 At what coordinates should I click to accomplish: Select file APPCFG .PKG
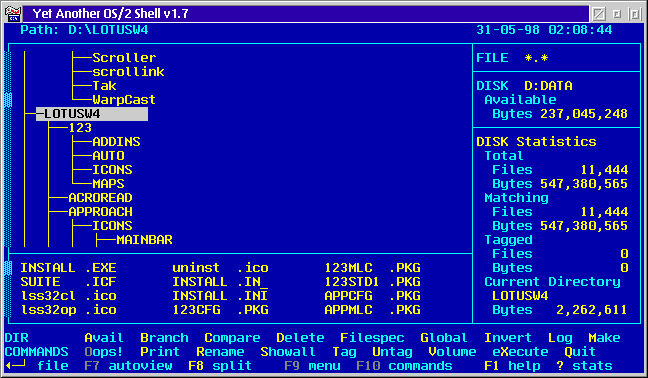click(372, 296)
